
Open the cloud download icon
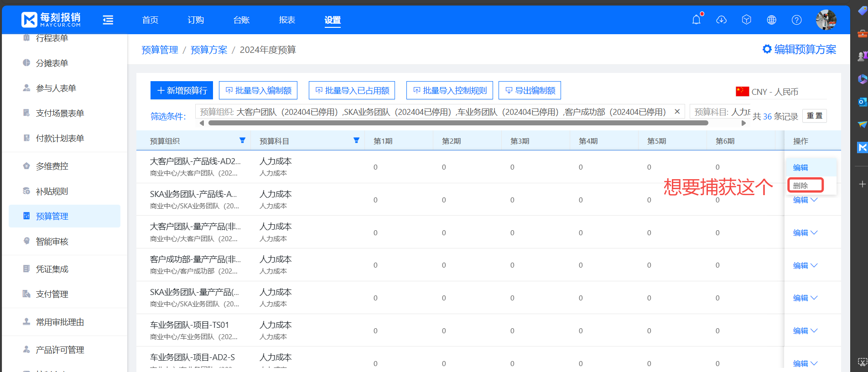721,20
